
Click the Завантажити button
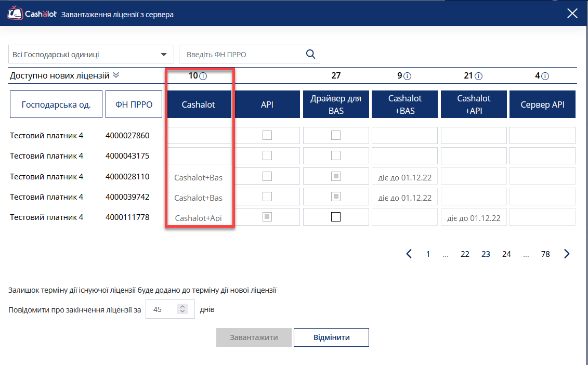pyautogui.click(x=254, y=337)
